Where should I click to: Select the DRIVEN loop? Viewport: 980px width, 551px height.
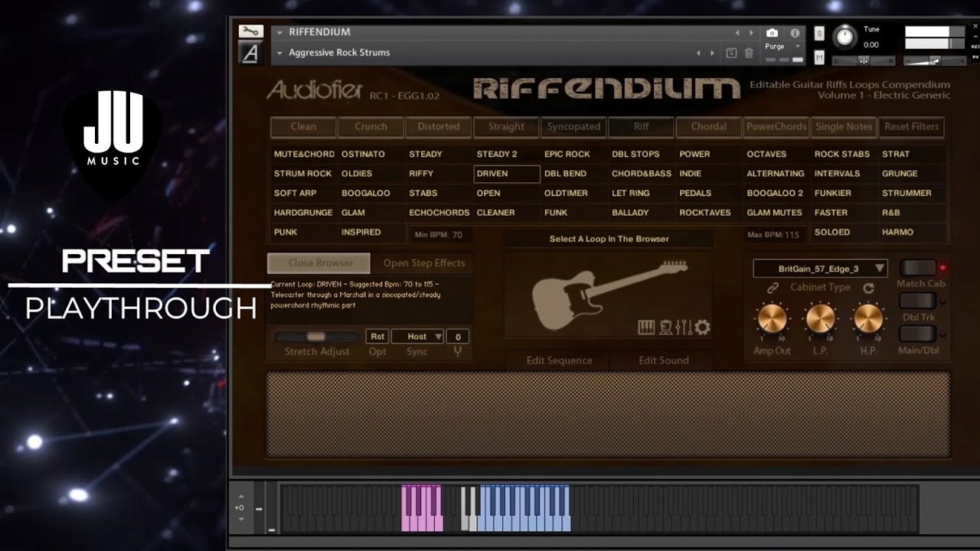[507, 174]
